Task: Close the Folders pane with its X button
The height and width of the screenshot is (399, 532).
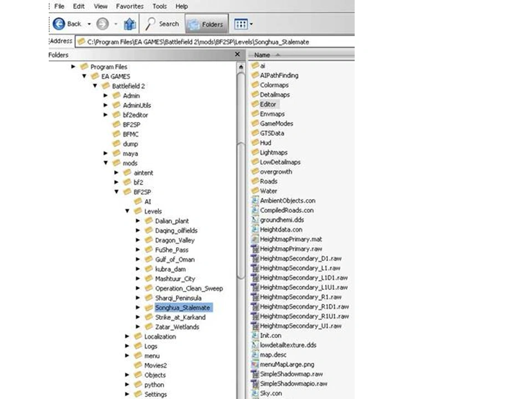Action: 237,54
